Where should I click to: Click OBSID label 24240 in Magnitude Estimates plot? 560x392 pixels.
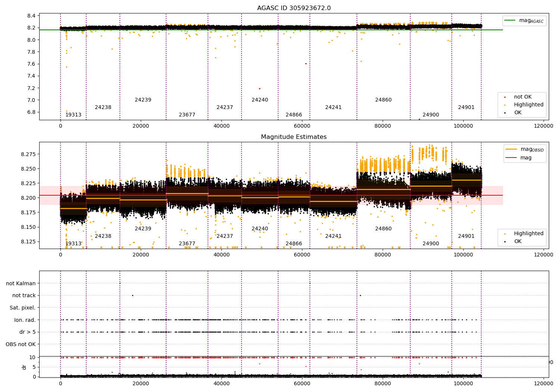click(260, 229)
